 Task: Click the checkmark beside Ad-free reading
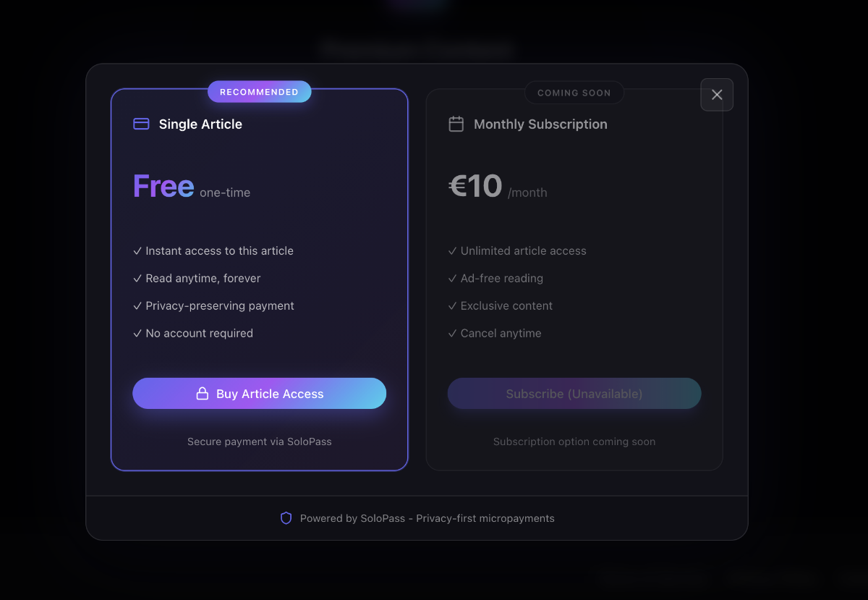452,278
